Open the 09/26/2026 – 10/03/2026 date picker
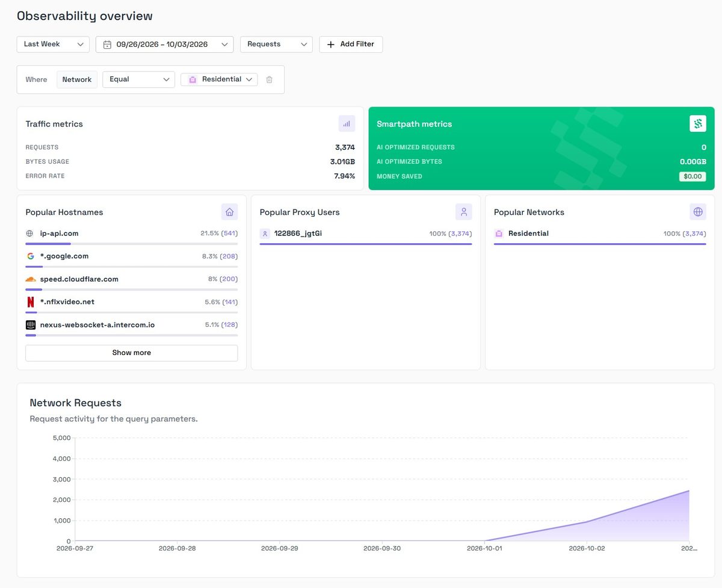This screenshot has height=588, width=722. tap(165, 45)
